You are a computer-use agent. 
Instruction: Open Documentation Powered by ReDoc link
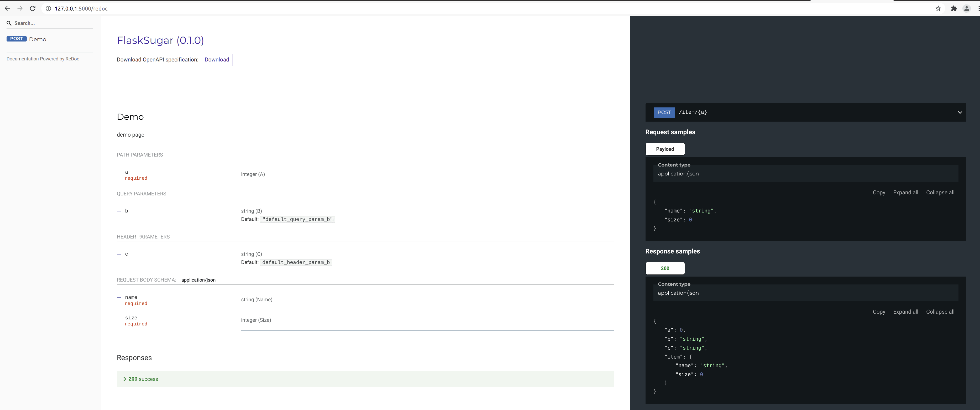click(43, 59)
